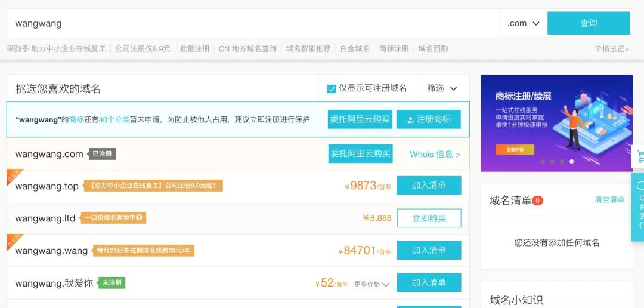The height and width of the screenshot is (308, 644).
Task: Click the person icon in 注册商标 button
Action: point(410,119)
